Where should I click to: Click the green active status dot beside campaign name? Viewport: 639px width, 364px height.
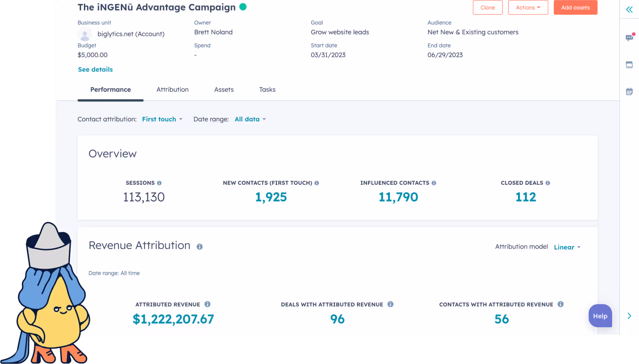pyautogui.click(x=242, y=7)
